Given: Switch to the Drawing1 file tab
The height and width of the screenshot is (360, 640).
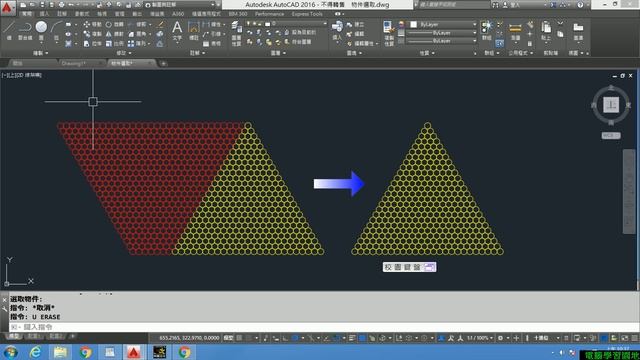Looking at the screenshot, I should 73,63.
